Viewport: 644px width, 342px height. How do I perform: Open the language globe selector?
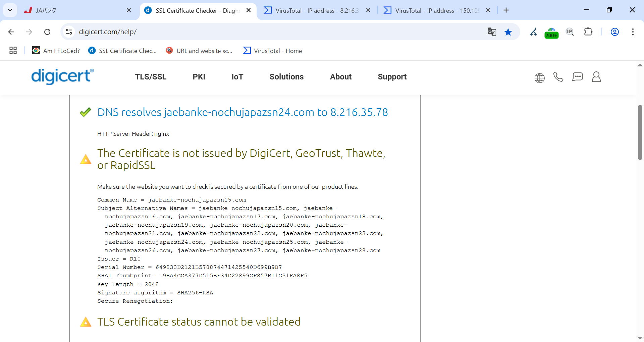click(539, 78)
